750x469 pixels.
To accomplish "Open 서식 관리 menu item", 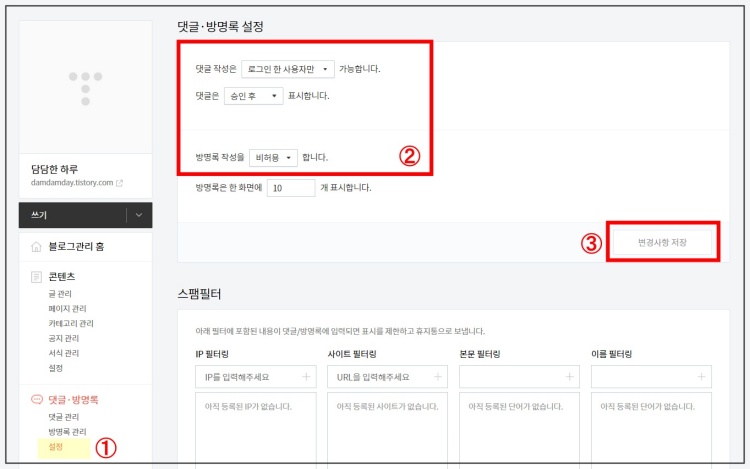I will pyautogui.click(x=64, y=353).
